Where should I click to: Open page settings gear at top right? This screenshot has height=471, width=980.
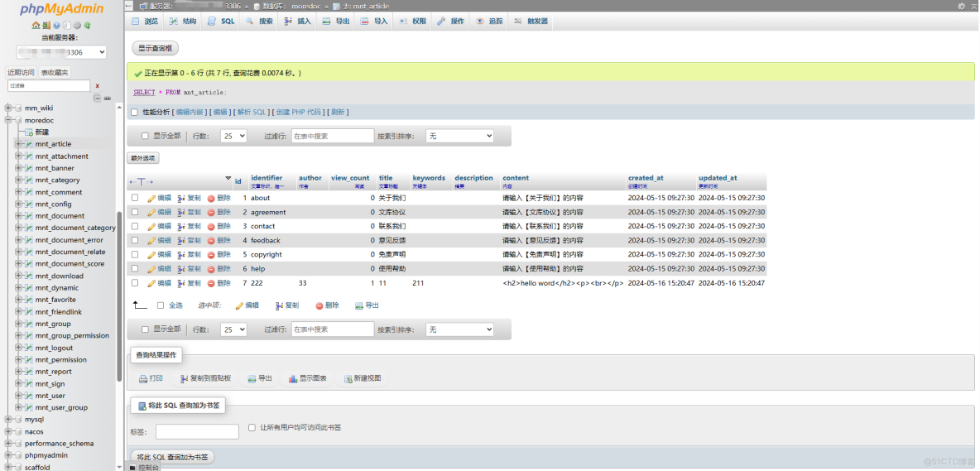pos(962,6)
